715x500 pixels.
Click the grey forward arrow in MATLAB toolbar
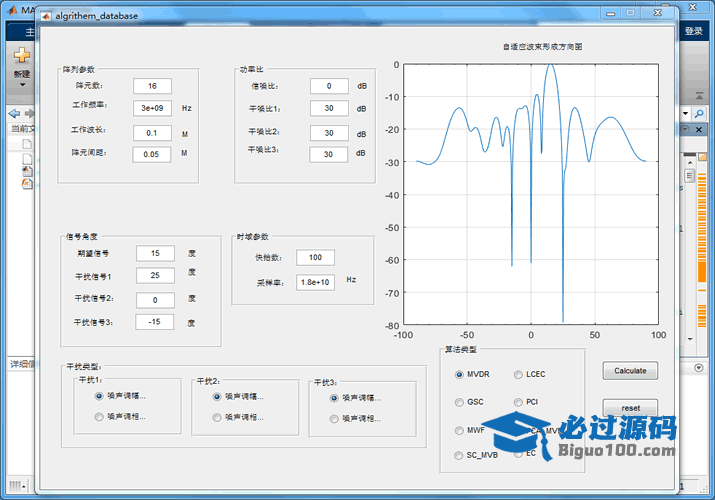click(x=29, y=113)
